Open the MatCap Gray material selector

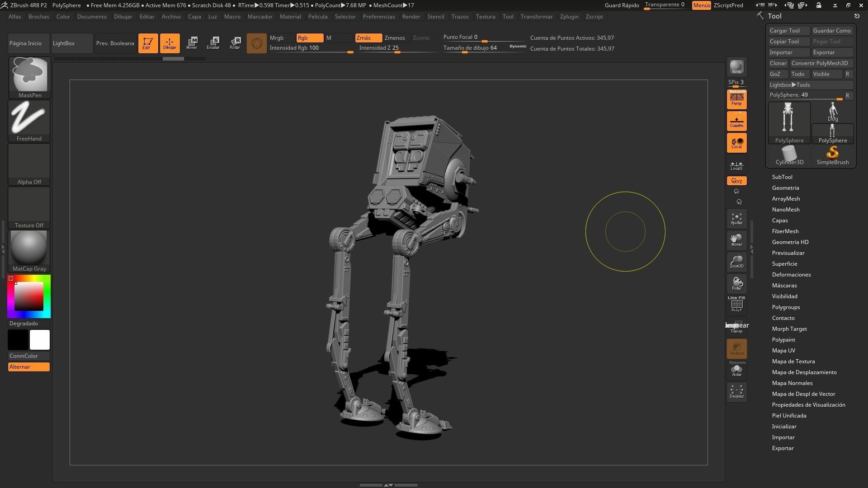click(29, 251)
